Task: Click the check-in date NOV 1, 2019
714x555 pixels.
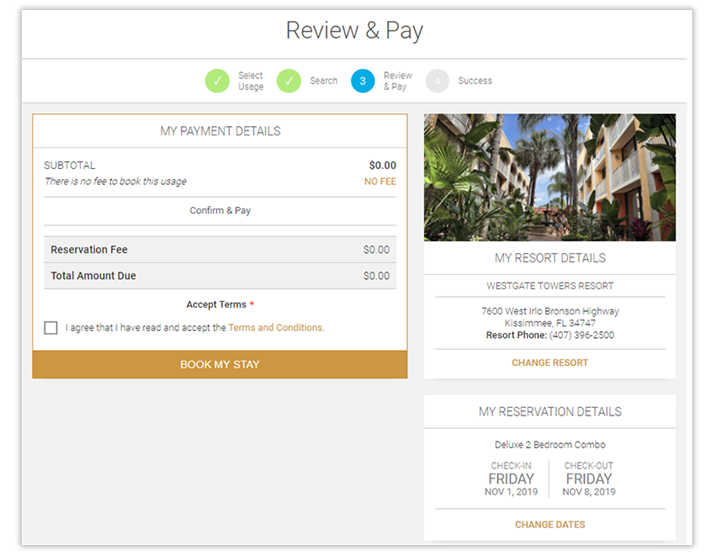Action: (x=511, y=492)
